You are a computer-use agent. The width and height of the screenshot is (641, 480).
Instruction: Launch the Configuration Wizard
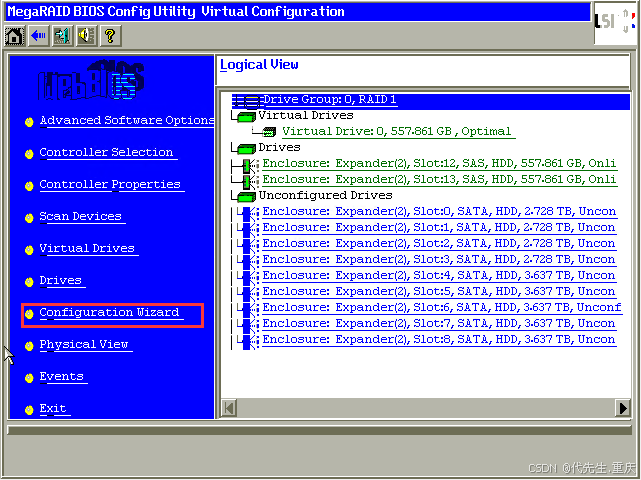(x=110, y=313)
